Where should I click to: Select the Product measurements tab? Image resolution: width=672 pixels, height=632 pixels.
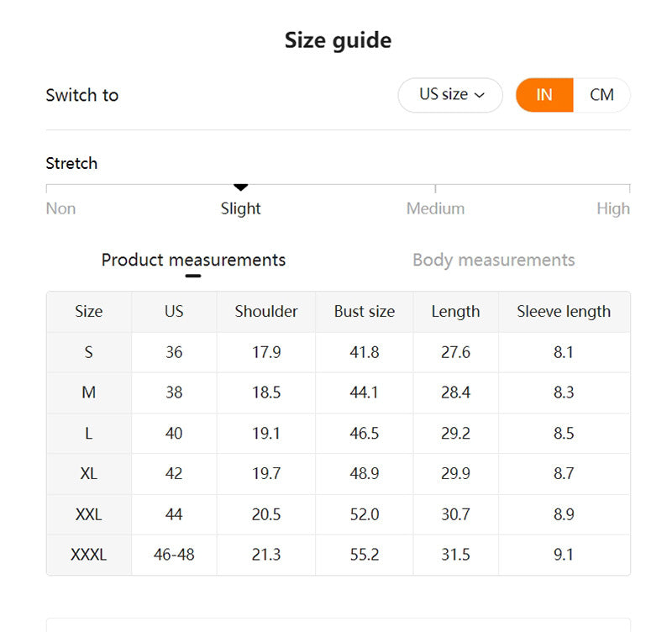193,260
